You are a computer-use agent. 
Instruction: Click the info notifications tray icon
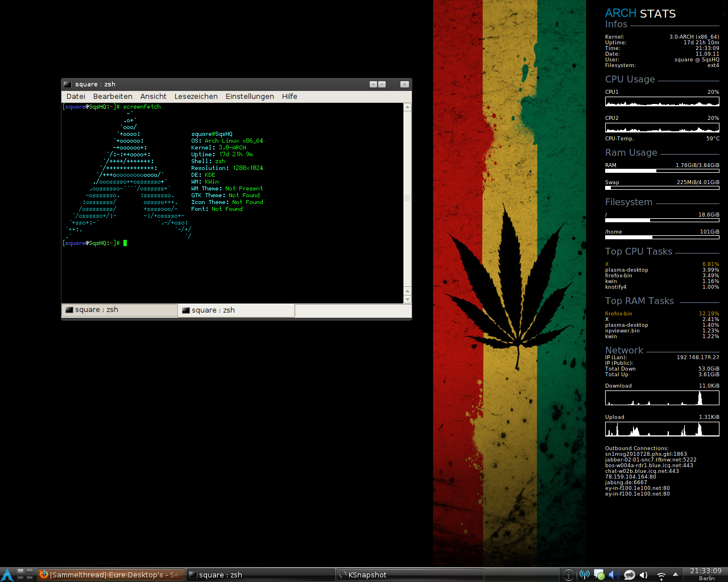568,575
